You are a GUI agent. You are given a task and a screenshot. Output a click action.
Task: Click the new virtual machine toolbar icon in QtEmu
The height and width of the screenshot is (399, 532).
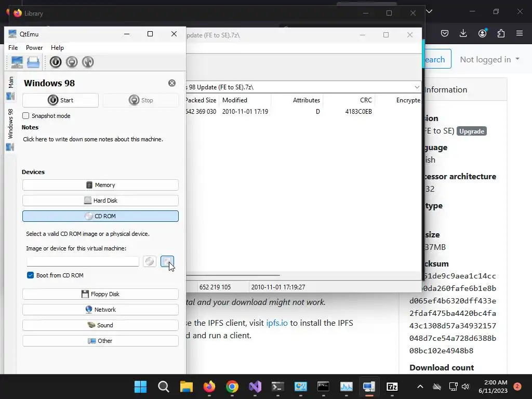[x=17, y=62]
